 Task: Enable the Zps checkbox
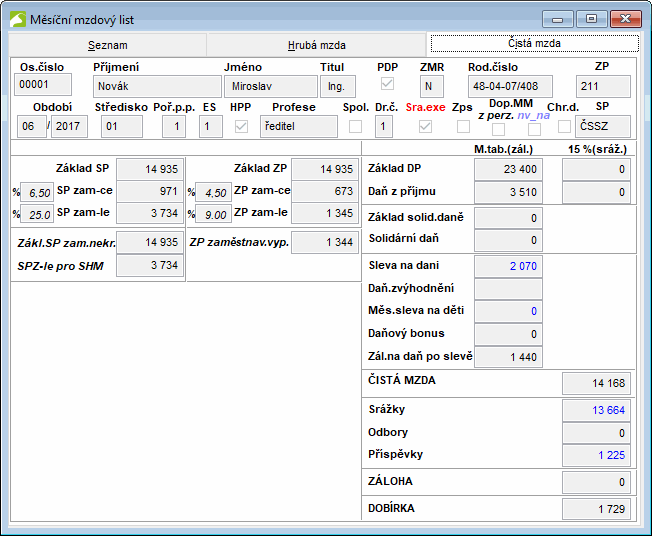(463, 126)
